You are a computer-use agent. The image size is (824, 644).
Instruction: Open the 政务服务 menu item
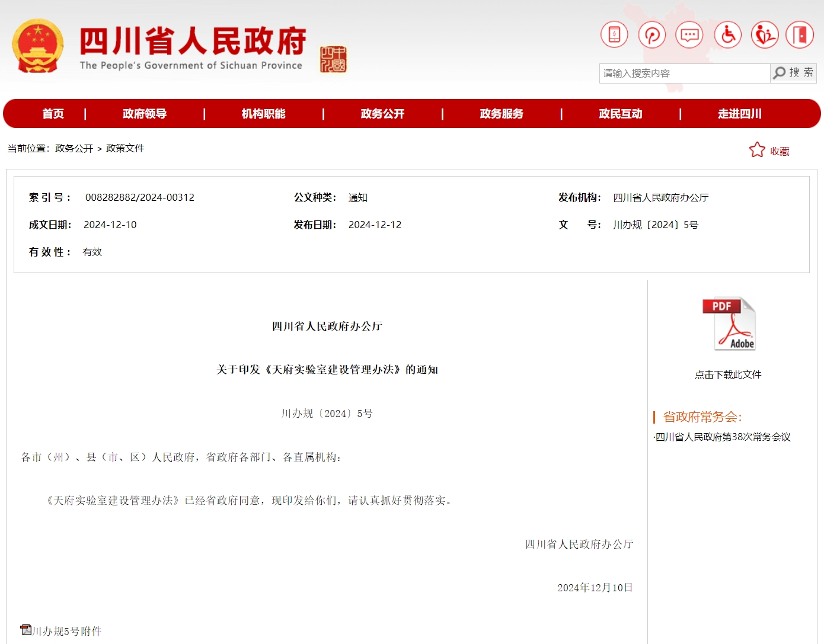(502, 114)
